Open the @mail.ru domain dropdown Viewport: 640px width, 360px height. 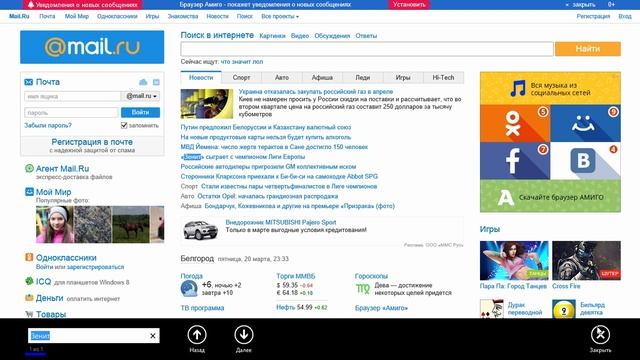(x=141, y=96)
